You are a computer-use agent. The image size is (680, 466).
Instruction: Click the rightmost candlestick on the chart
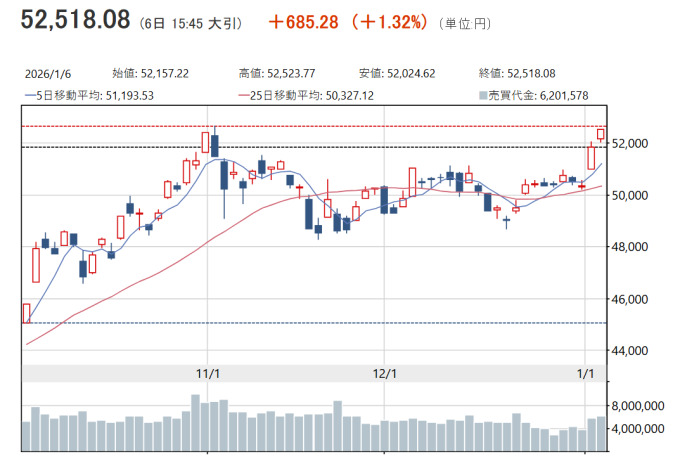point(601,134)
